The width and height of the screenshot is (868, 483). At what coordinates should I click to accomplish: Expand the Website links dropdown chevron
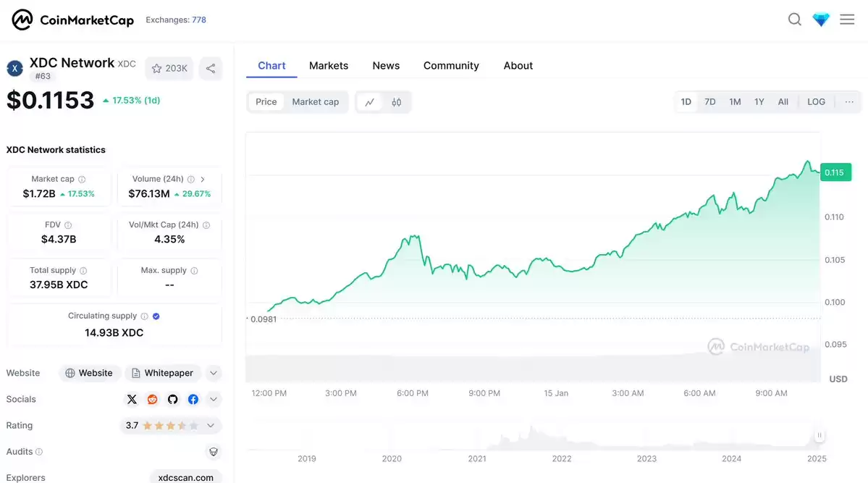[x=214, y=374]
